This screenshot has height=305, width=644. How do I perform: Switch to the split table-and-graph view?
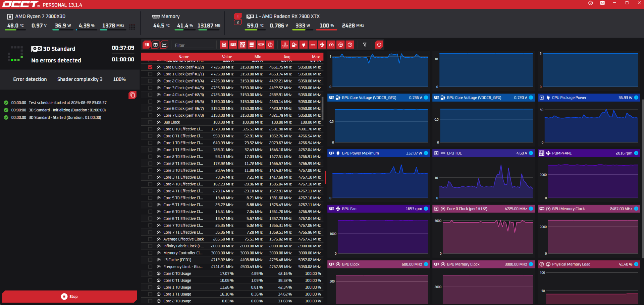pos(147,45)
